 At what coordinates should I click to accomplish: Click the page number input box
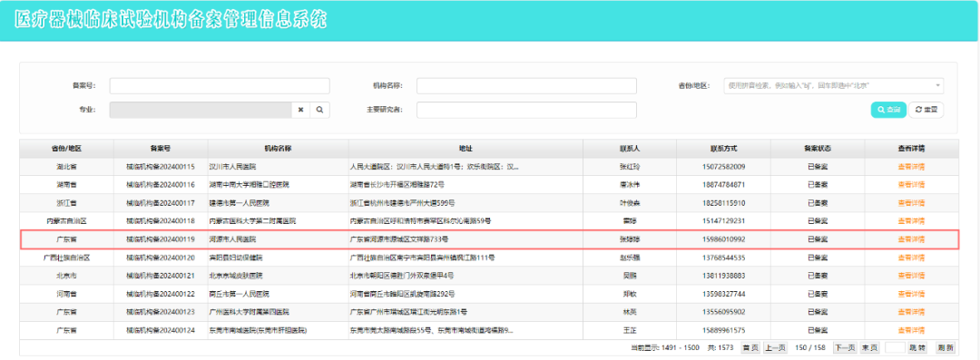[x=895, y=347]
